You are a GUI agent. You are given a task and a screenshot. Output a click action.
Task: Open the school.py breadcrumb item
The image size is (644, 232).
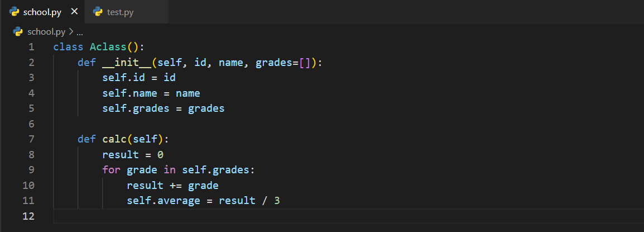[x=46, y=32]
